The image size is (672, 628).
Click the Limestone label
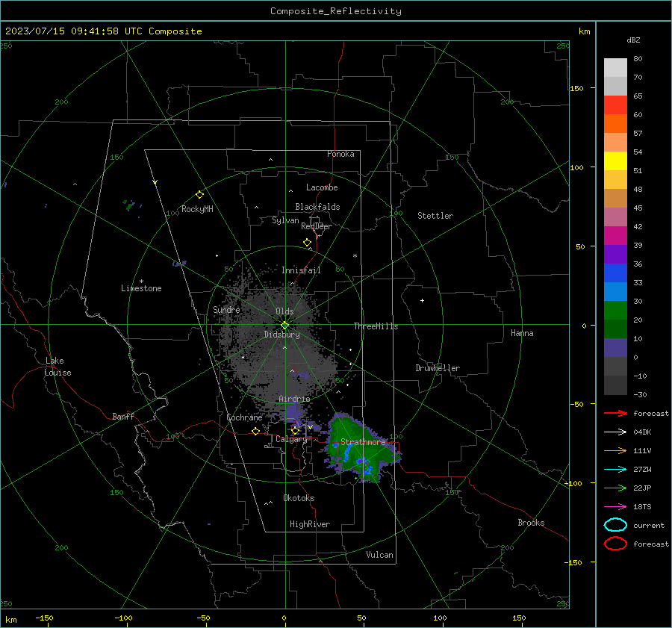click(141, 288)
